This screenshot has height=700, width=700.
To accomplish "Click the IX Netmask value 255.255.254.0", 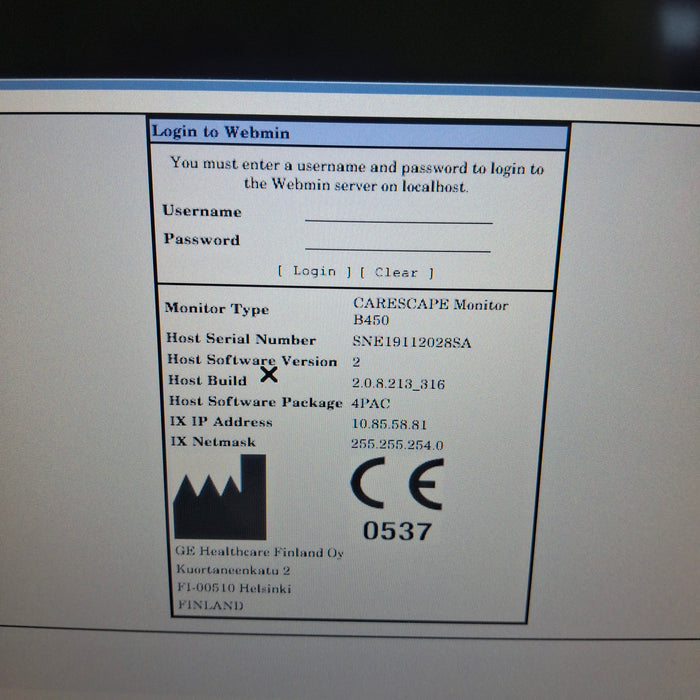I will [397, 445].
